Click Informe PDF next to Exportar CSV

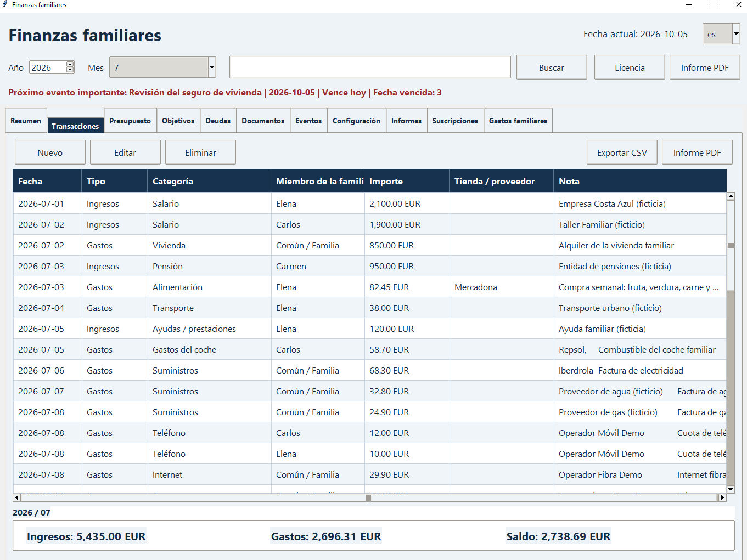click(x=697, y=152)
